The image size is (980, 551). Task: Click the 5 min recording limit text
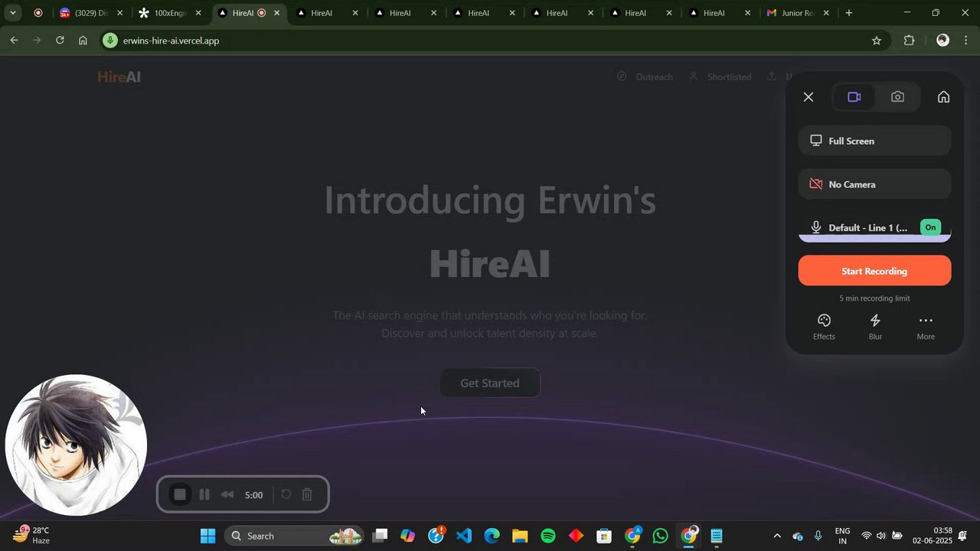coord(874,298)
